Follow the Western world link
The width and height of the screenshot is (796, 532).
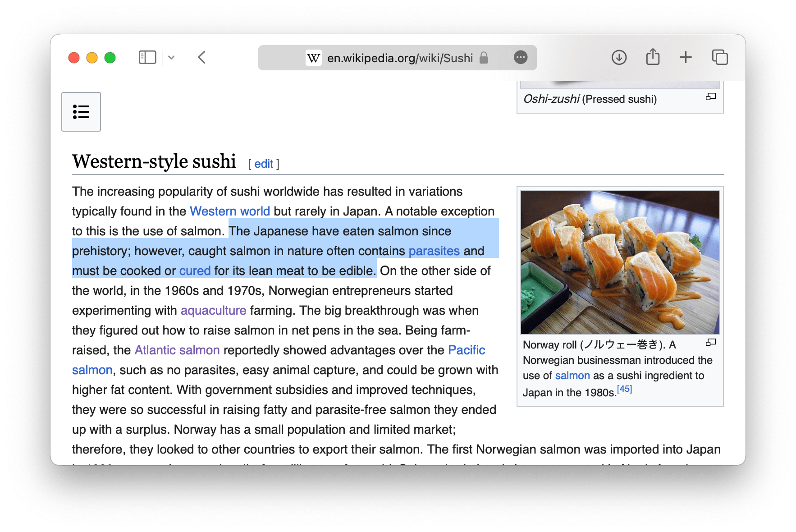click(x=230, y=211)
